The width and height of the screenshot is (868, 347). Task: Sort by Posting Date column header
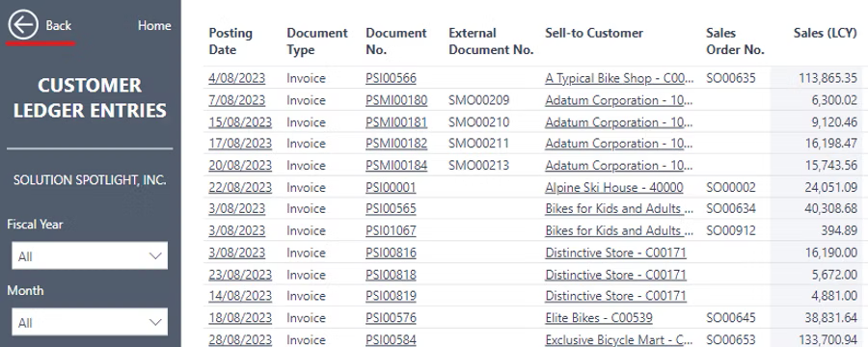click(x=231, y=40)
